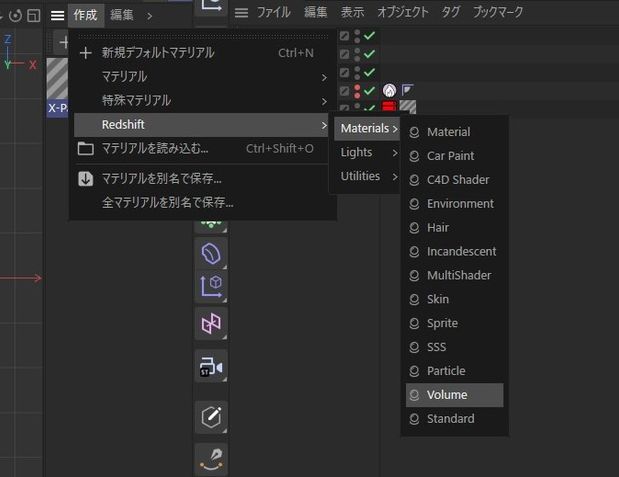
Task: Select the Incandescent material entry
Action: pos(454,252)
